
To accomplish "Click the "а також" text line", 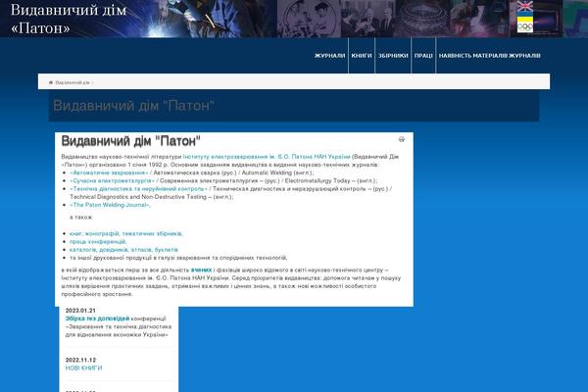I will (x=81, y=218).
